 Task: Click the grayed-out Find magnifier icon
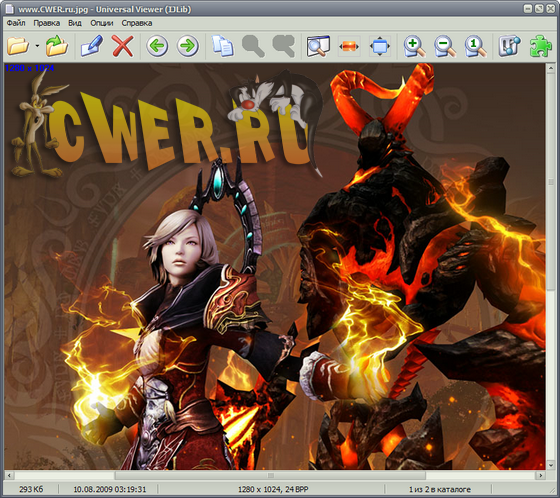pyautogui.click(x=253, y=46)
